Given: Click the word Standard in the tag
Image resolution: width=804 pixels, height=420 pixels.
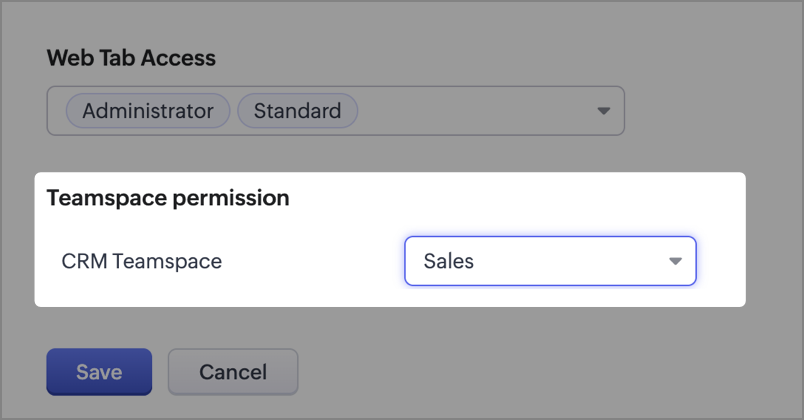Looking at the screenshot, I should 297,111.
